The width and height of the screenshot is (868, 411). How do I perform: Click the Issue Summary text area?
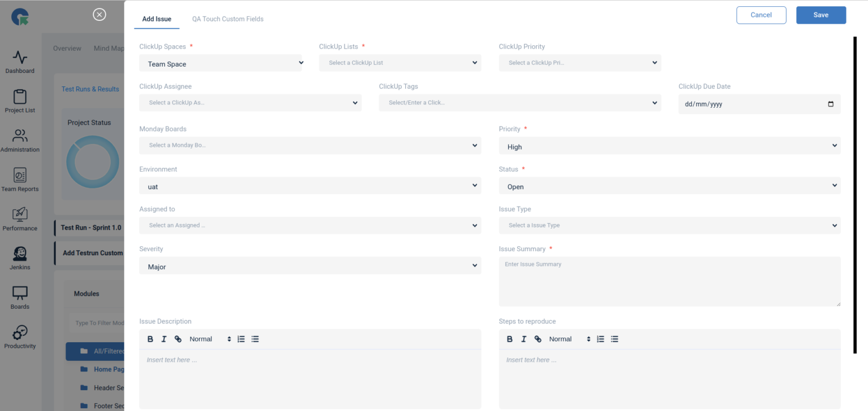pos(669,282)
